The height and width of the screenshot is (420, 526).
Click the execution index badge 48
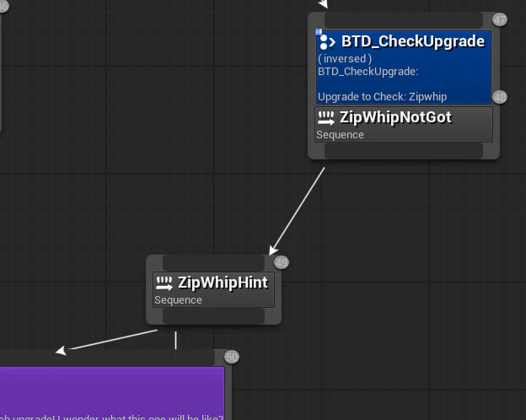[500, 97]
